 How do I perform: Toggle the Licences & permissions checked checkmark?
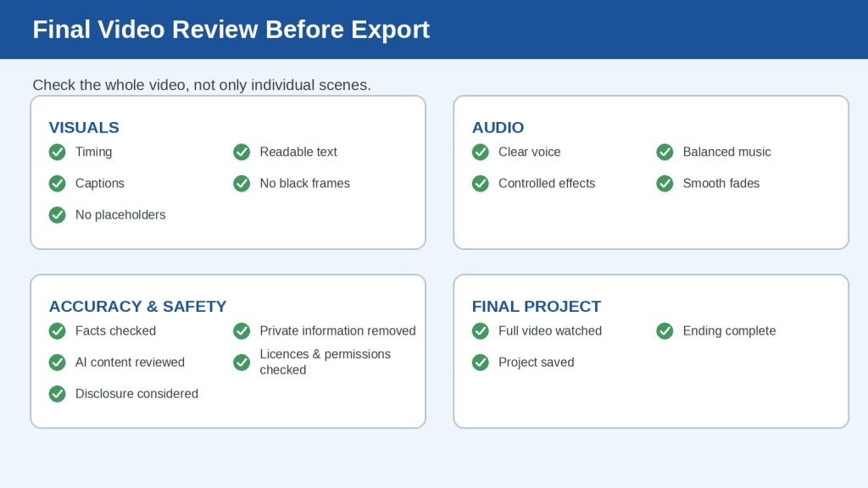[x=242, y=363]
